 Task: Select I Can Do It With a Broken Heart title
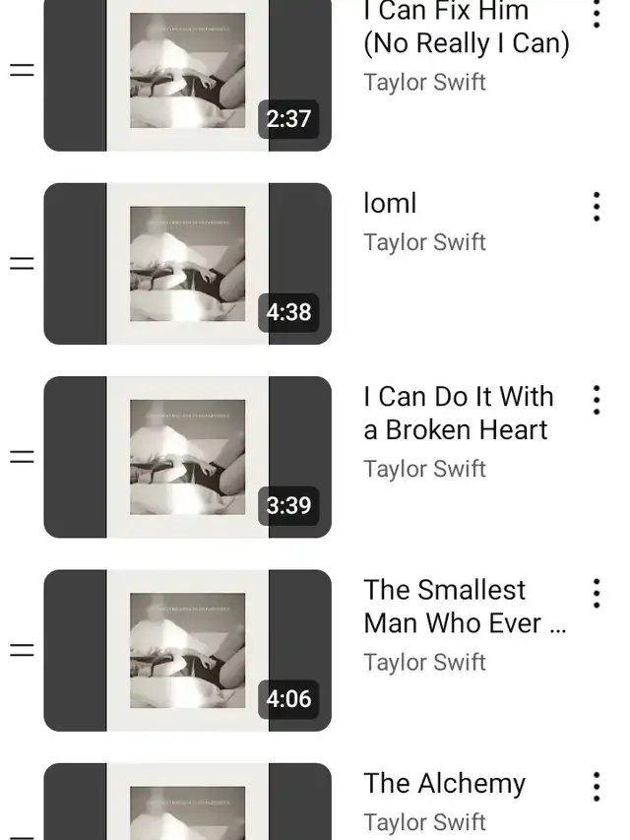click(x=459, y=413)
